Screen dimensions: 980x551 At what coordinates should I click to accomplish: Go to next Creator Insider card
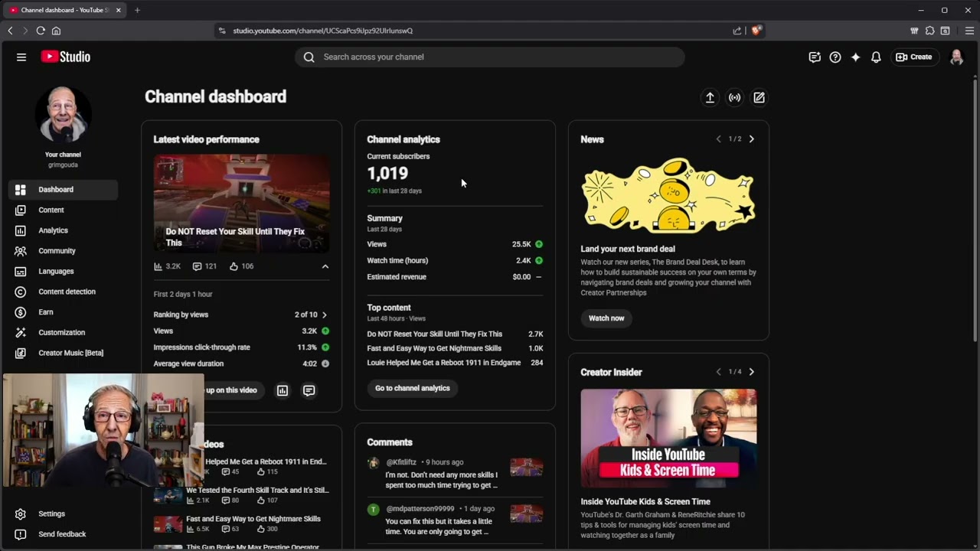tap(751, 372)
